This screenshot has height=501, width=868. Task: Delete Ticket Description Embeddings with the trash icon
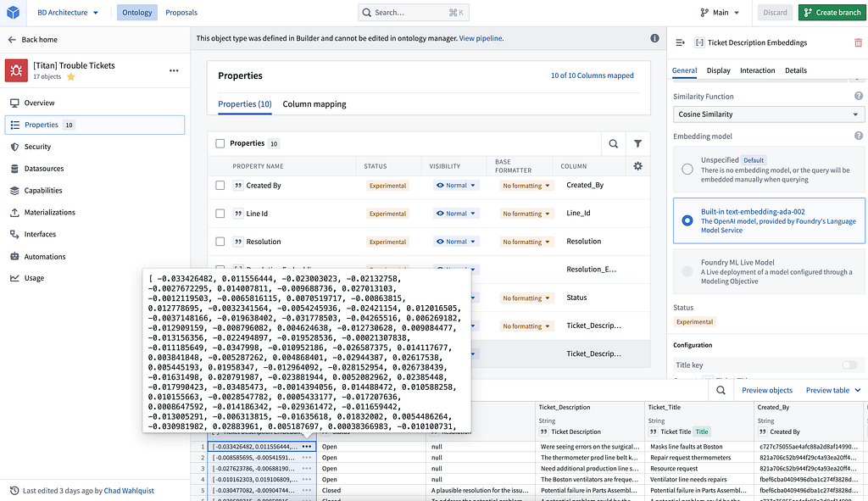858,42
